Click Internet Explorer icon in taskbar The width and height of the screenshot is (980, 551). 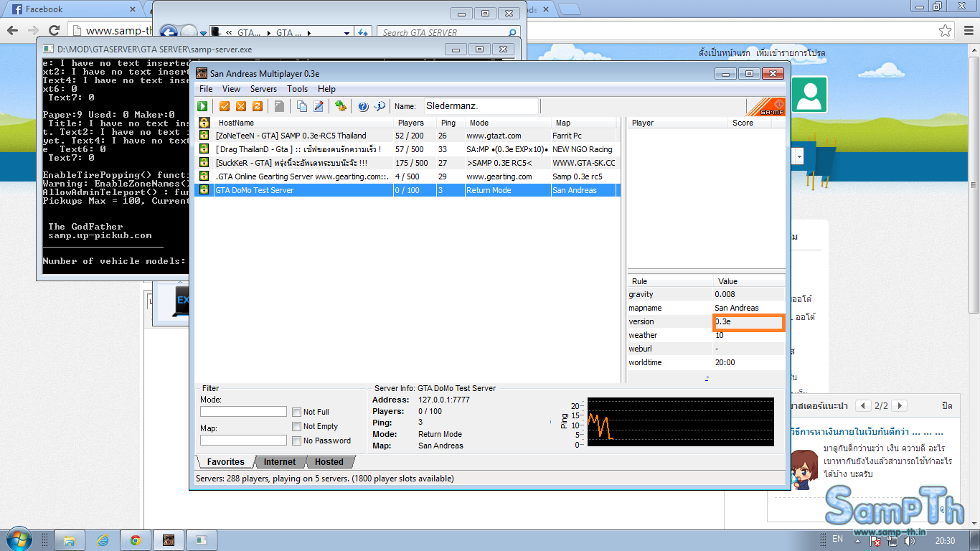point(103,540)
